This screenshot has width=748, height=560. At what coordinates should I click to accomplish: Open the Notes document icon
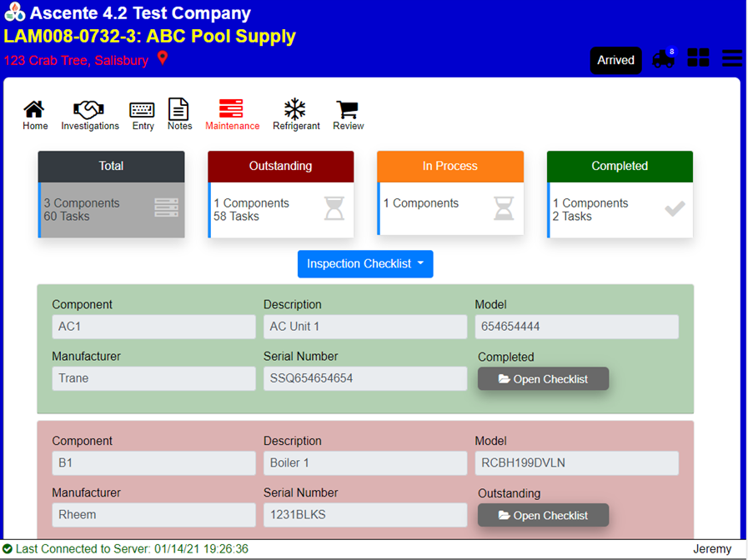point(179,110)
